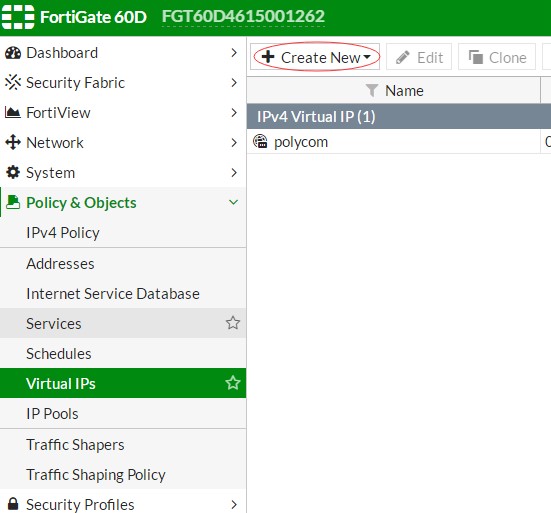Click the plus icon in Create New
This screenshot has width=551, height=513.
point(268,57)
